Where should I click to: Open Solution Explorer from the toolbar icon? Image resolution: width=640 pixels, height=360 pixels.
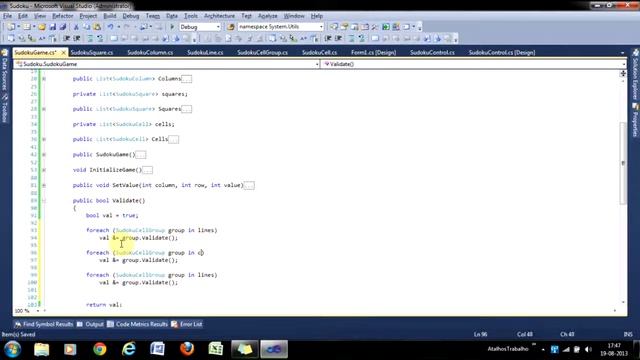[334, 27]
